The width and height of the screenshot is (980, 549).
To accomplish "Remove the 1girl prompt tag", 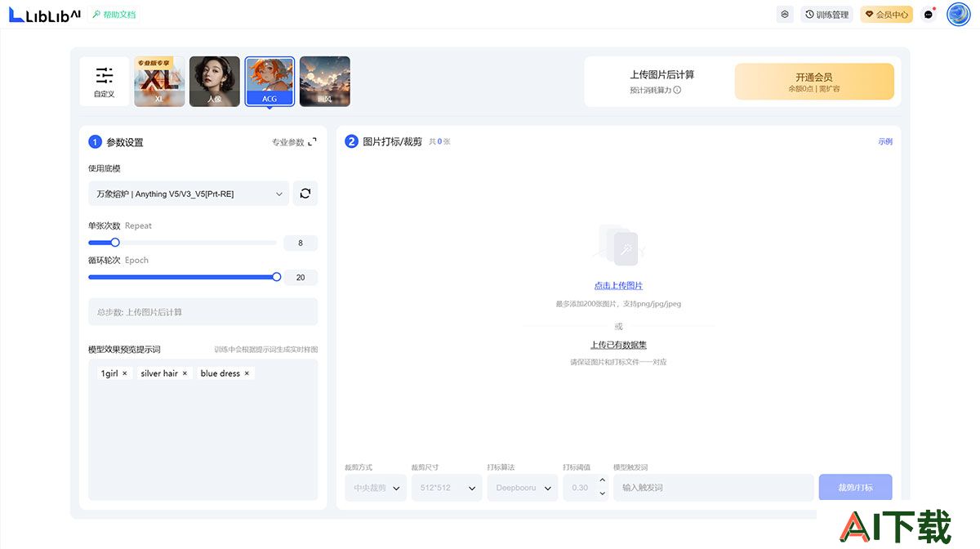I will coord(125,373).
